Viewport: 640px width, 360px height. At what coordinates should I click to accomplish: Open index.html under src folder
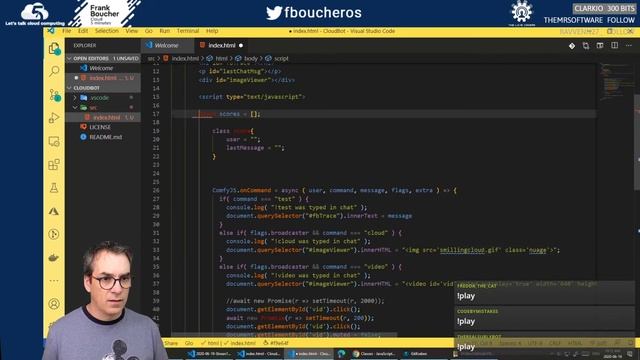pos(103,117)
